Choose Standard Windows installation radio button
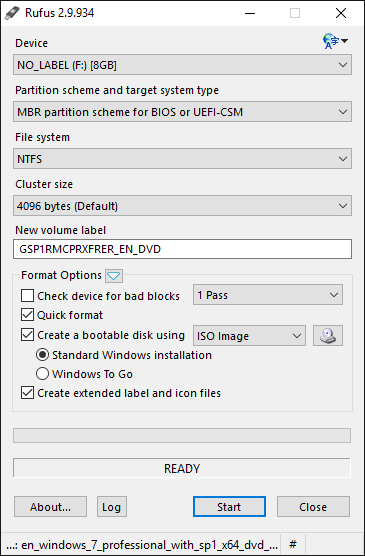 42,355
